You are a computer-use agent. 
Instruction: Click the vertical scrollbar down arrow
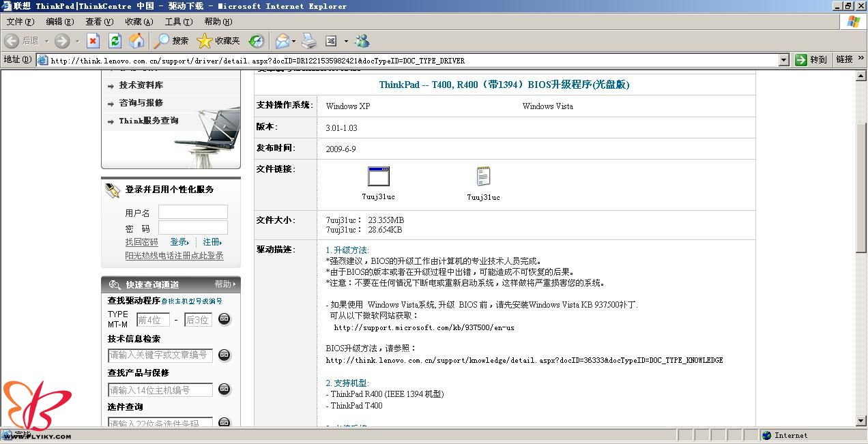coord(861,421)
